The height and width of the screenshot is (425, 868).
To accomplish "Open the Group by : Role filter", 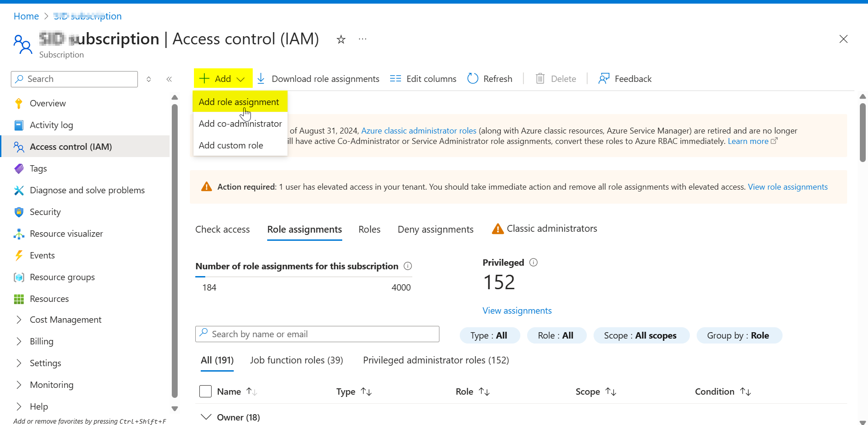I will 739,335.
